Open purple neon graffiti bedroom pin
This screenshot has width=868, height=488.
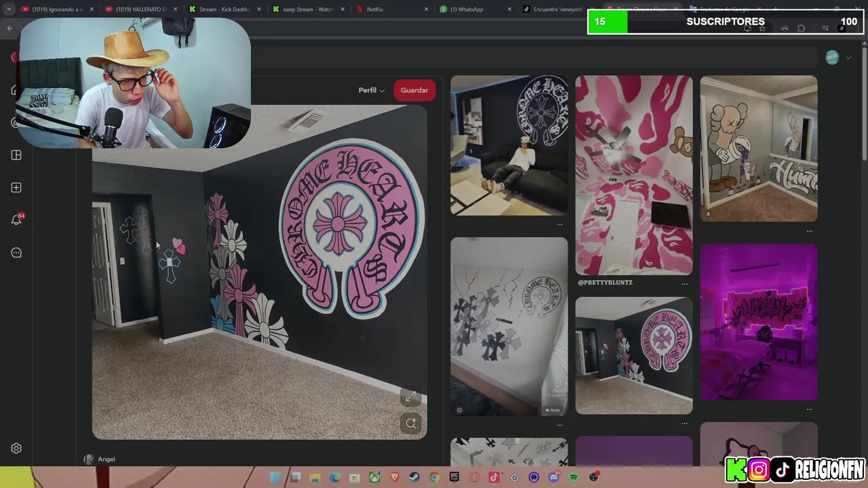coord(759,322)
